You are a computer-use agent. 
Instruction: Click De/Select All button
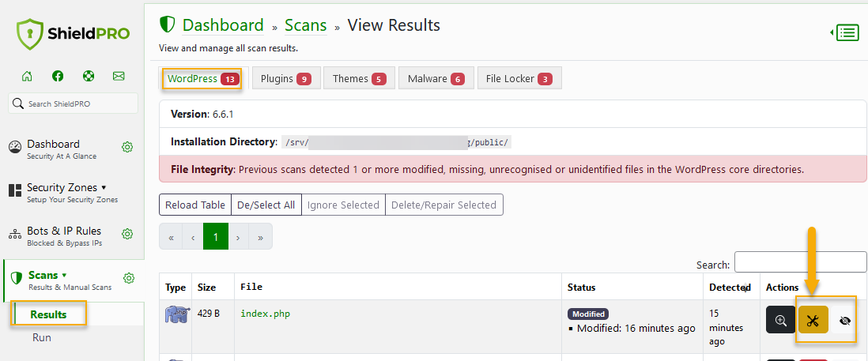[x=266, y=205]
